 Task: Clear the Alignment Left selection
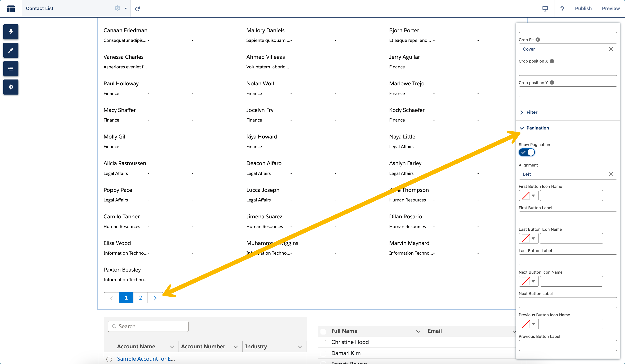pos(611,174)
